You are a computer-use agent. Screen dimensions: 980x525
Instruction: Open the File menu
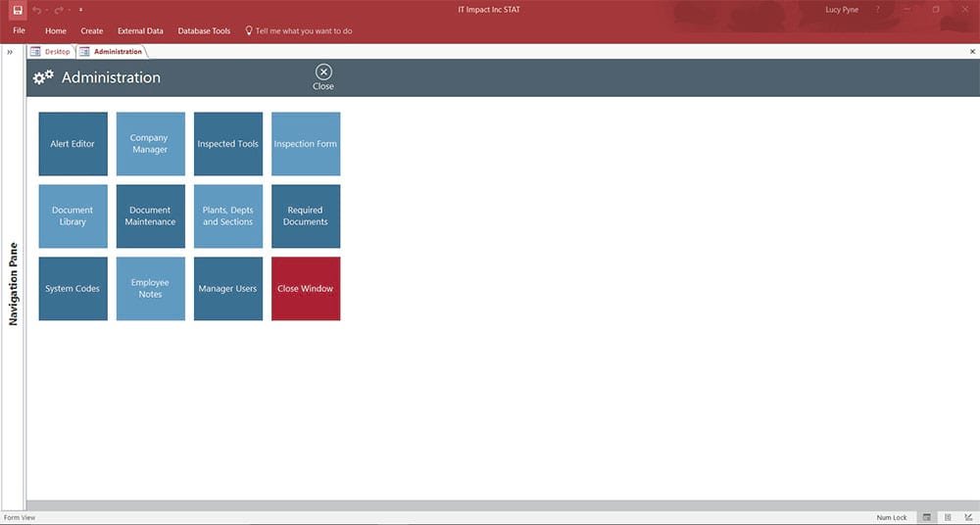pyautogui.click(x=19, y=30)
